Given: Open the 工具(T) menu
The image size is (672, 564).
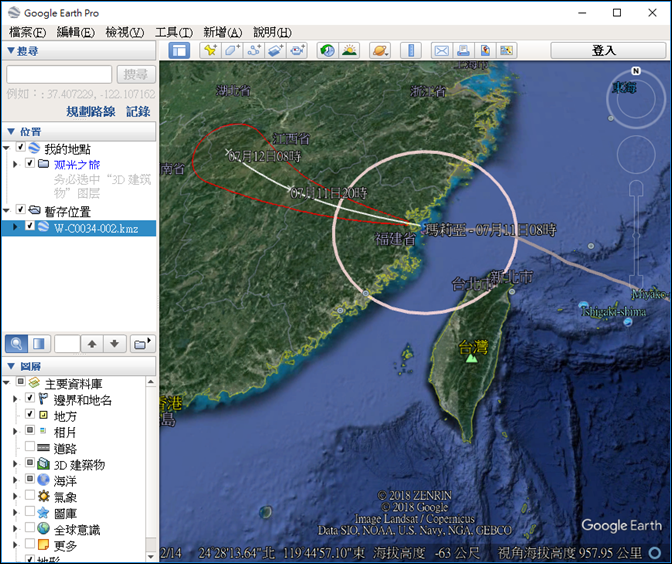Looking at the screenshot, I should [x=174, y=32].
